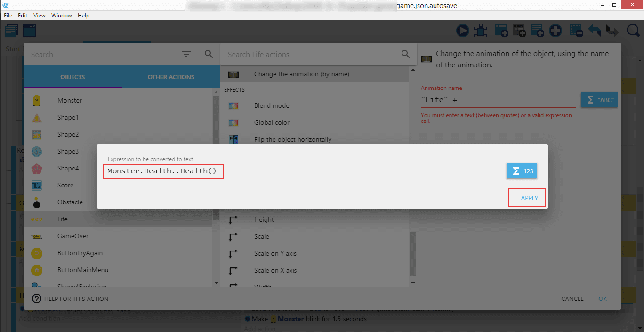Open Help for this action

(70, 299)
